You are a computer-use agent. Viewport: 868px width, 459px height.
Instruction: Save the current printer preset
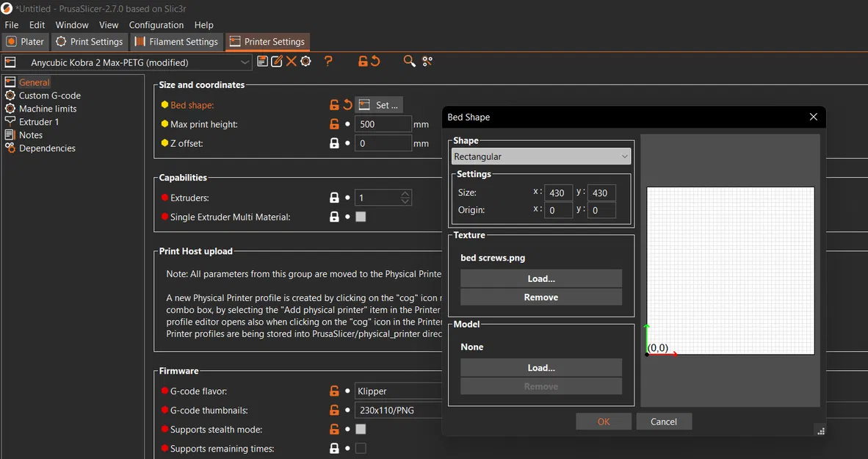263,62
